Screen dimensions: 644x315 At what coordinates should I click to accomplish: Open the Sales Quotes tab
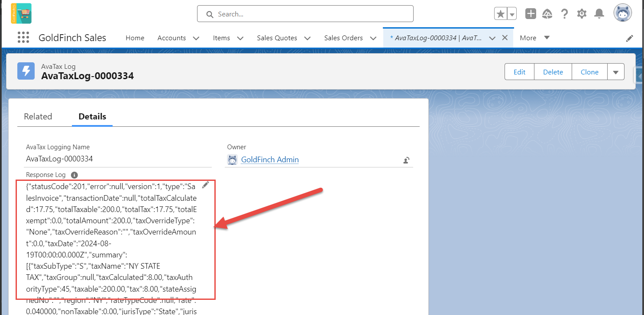[x=277, y=38]
